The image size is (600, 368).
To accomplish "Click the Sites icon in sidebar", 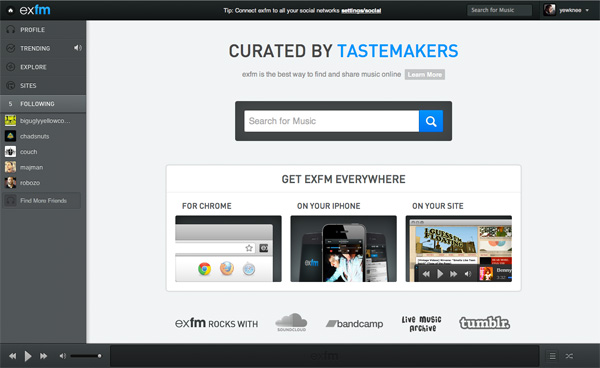I will pyautogui.click(x=11, y=85).
